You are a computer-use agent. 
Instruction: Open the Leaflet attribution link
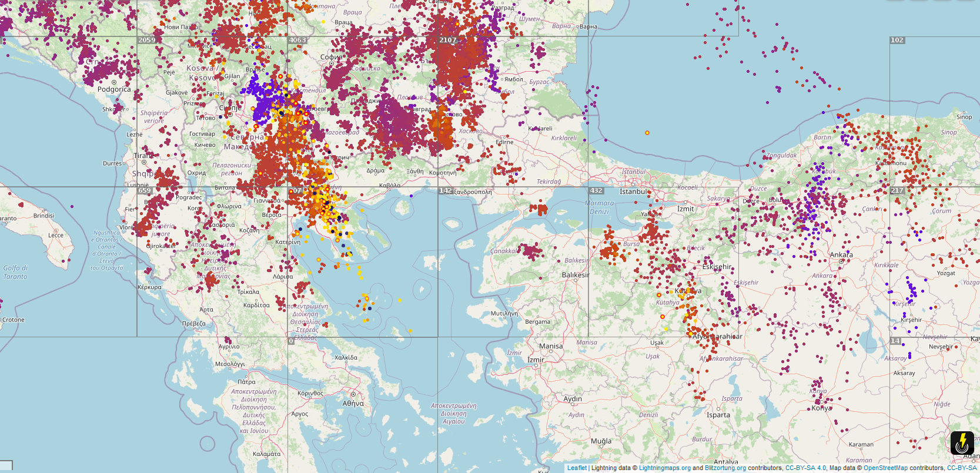point(577,468)
